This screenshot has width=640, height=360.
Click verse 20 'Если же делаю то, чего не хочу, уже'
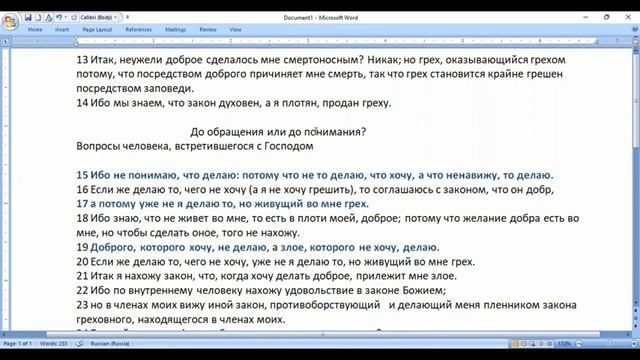click(276, 261)
